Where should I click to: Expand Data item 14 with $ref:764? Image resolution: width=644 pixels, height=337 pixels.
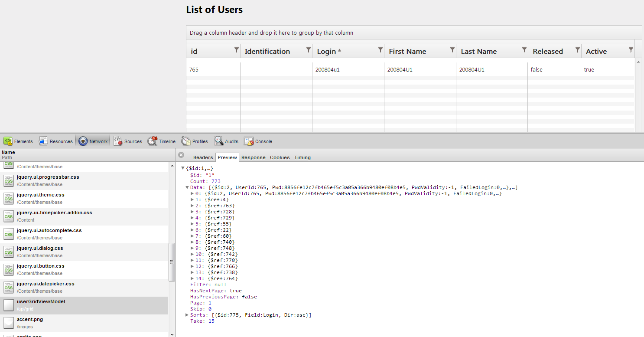[192, 278]
